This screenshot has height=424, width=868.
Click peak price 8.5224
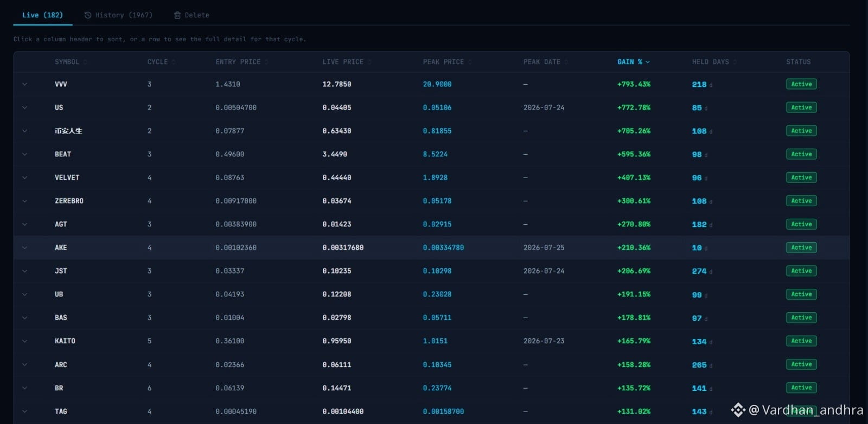[435, 154]
